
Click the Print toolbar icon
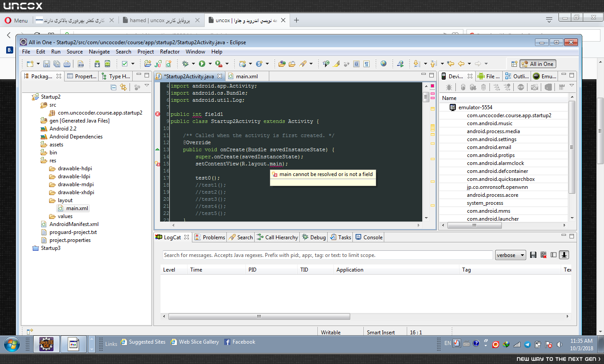[66, 64]
